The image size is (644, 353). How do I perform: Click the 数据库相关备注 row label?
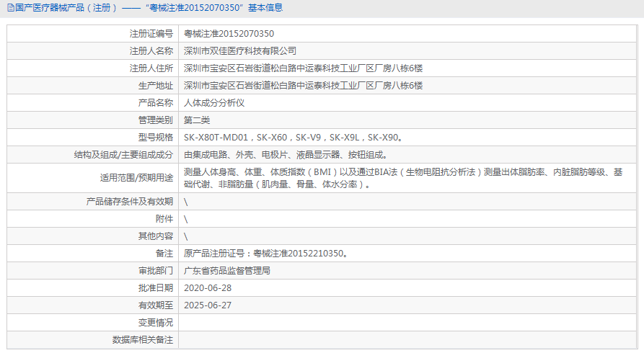point(142,340)
